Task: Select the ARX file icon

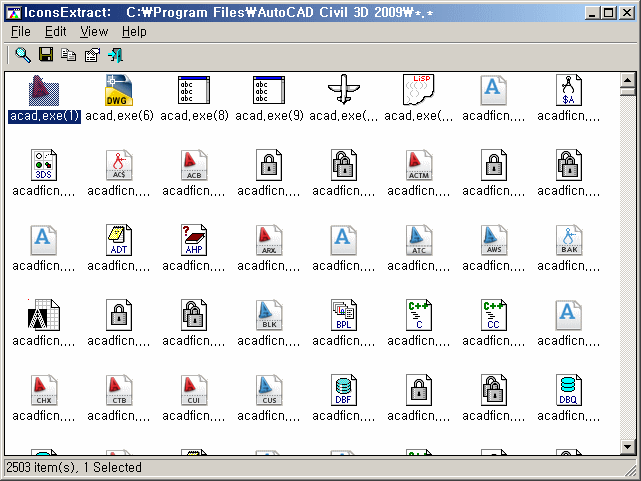Action: tap(269, 240)
